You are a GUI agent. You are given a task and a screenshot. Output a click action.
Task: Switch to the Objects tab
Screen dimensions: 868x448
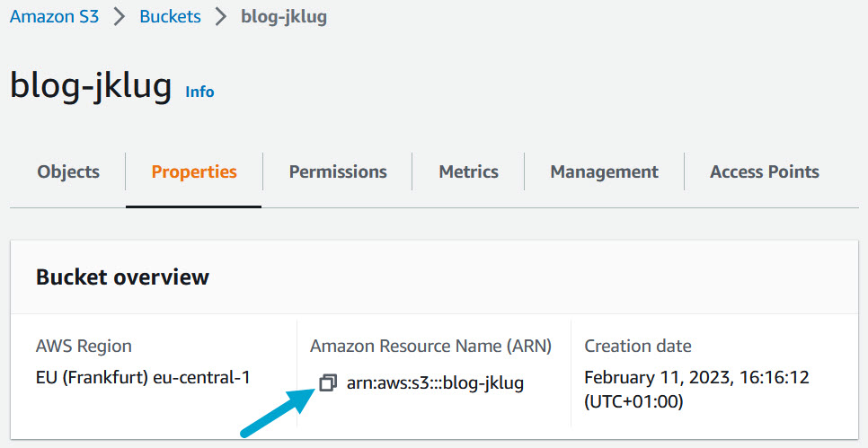(x=68, y=171)
